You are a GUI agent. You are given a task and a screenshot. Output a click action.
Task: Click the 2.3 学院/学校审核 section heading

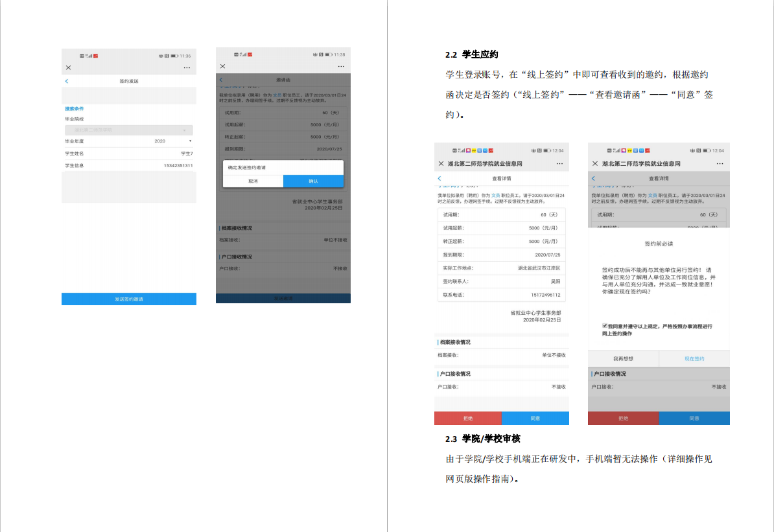point(483,439)
